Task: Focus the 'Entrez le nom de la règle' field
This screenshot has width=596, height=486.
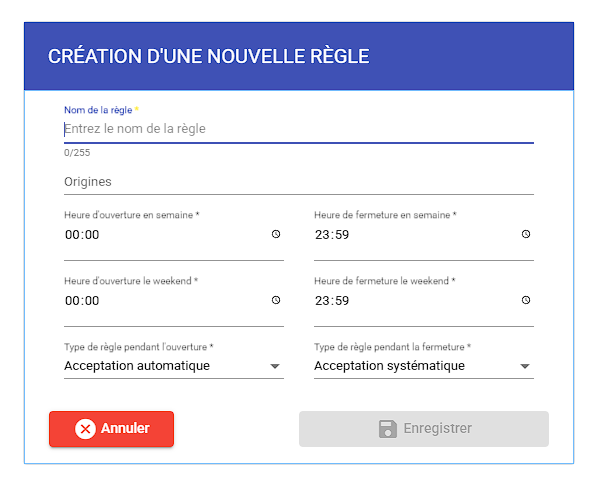Action: tap(299, 129)
